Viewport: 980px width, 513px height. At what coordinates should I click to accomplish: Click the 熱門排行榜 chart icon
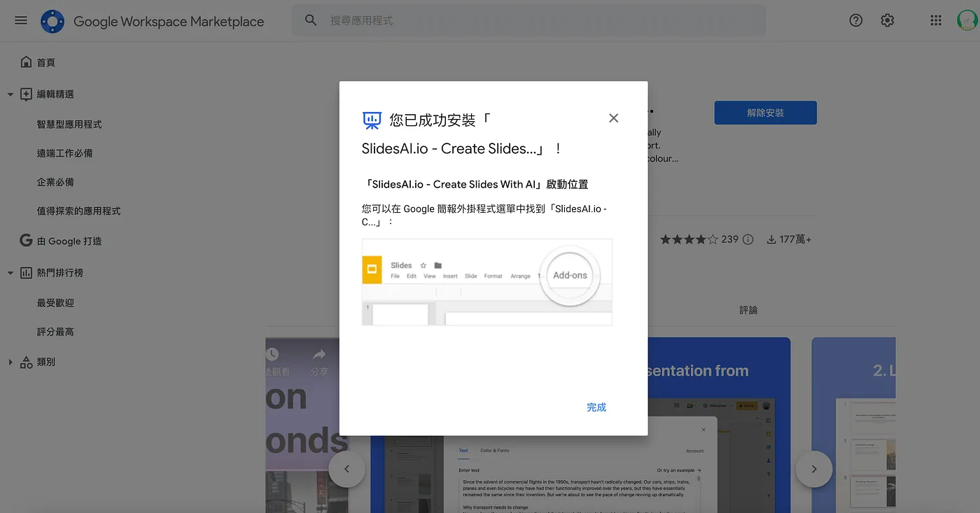(x=27, y=273)
